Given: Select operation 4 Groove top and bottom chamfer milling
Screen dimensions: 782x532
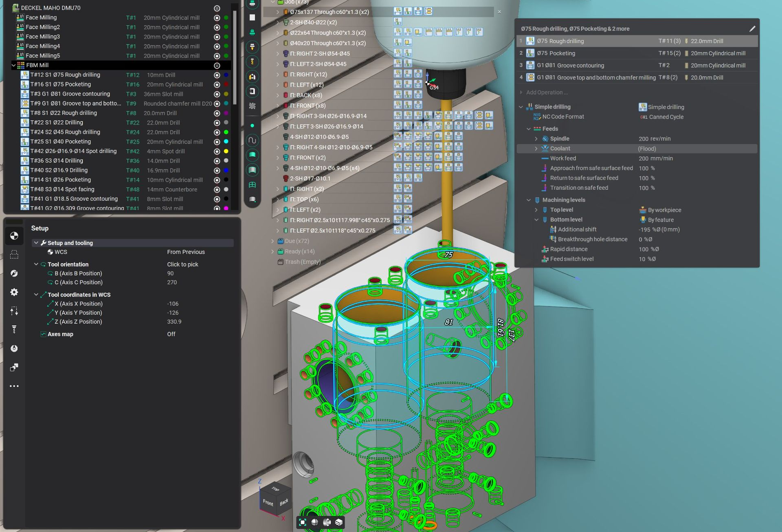Looking at the screenshot, I should point(637,78).
